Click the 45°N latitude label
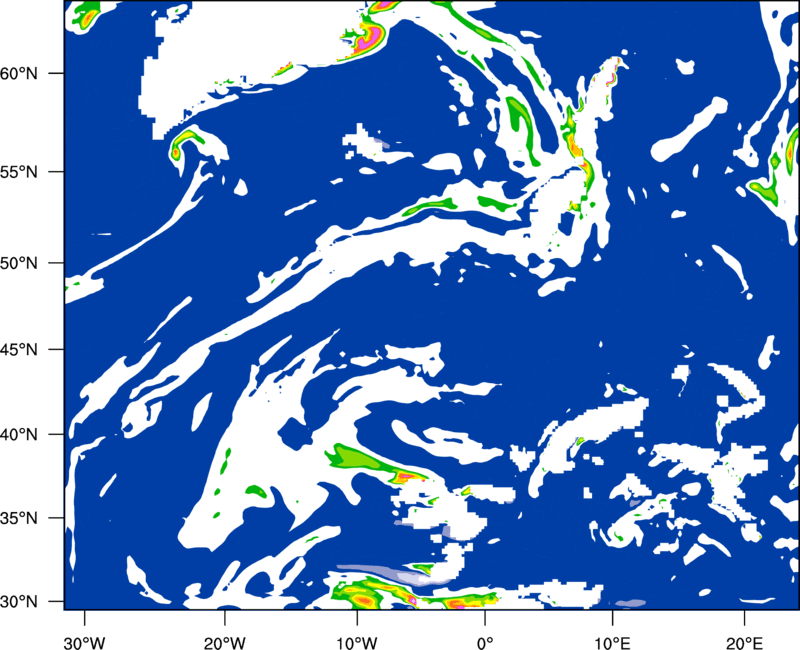 (19, 349)
